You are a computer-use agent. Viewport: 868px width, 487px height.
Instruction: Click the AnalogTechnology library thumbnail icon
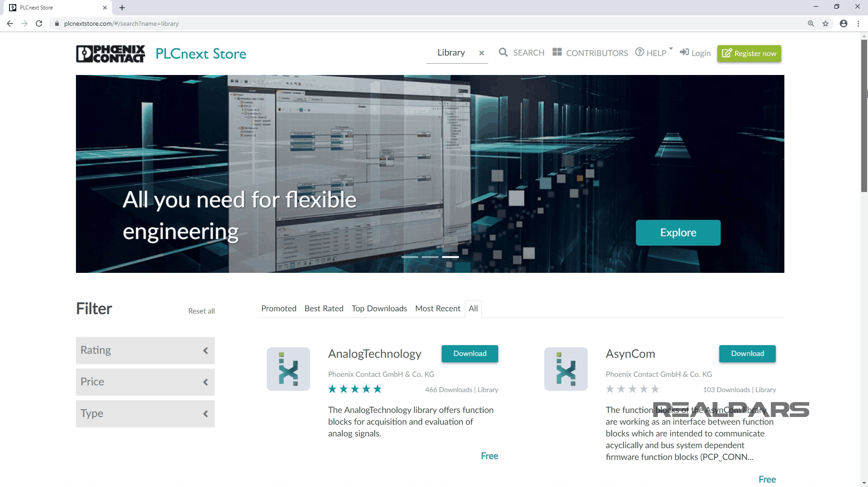(288, 369)
